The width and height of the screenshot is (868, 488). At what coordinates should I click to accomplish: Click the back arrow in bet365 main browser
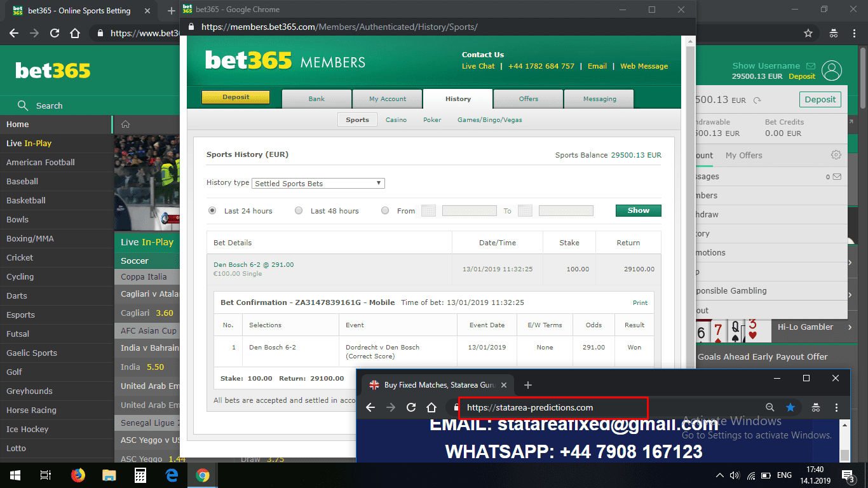[x=14, y=33]
